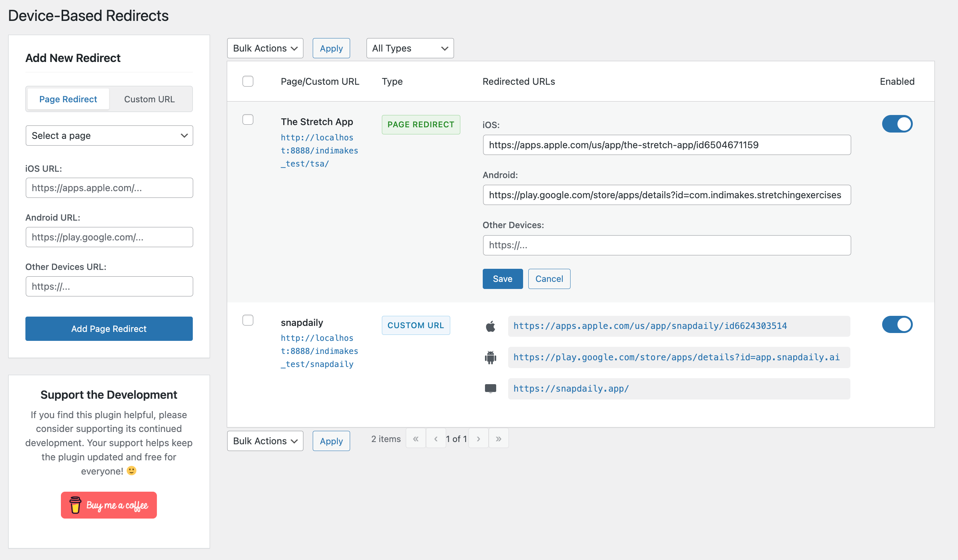Click the Support the Development heading
The height and width of the screenshot is (560, 958).
click(x=109, y=395)
